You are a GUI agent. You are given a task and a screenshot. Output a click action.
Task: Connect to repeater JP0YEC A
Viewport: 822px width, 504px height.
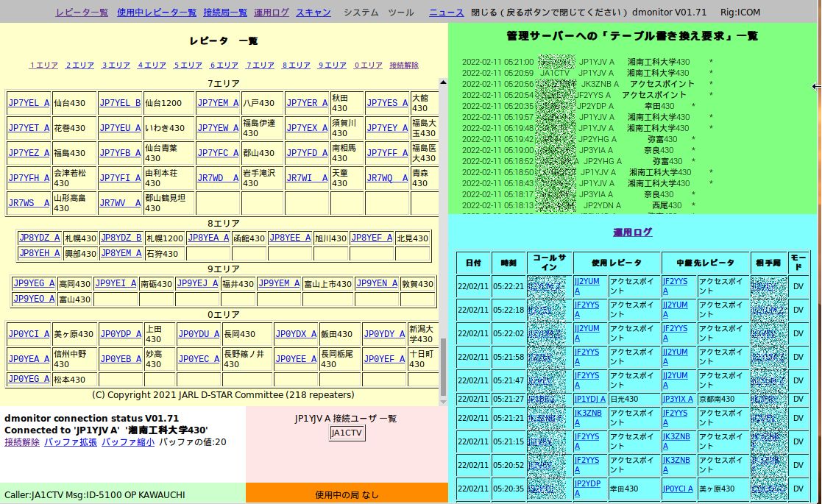pyautogui.click(x=199, y=358)
